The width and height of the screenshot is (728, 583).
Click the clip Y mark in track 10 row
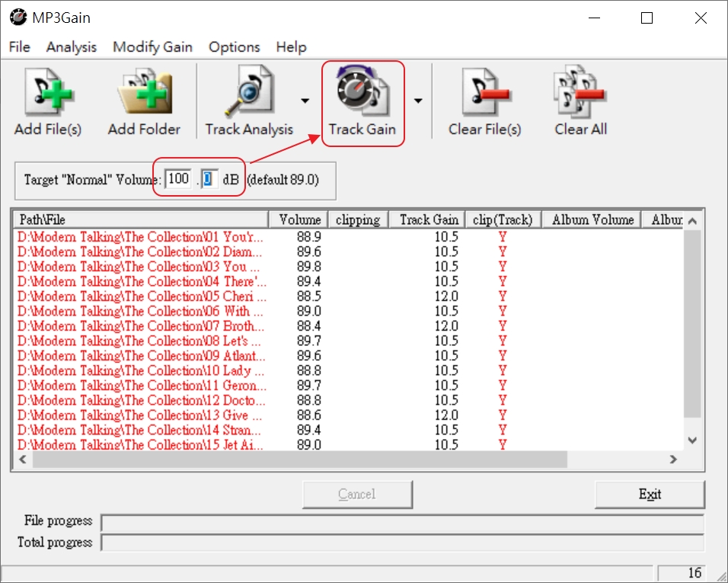(x=503, y=370)
